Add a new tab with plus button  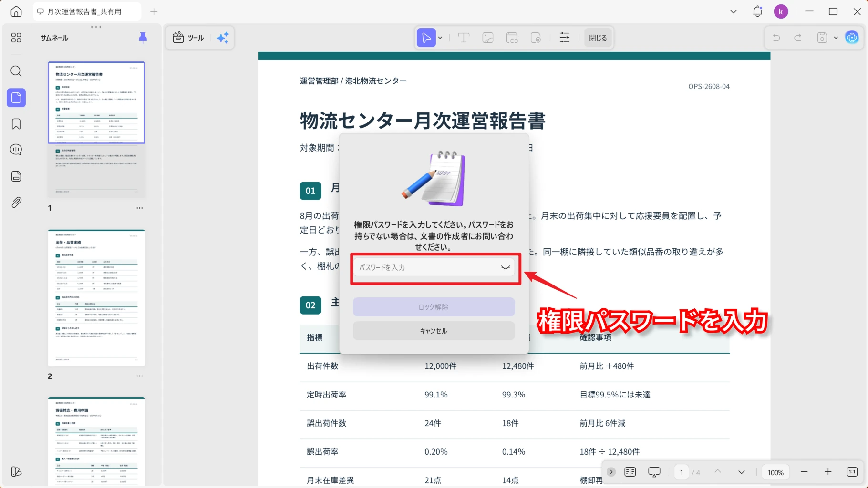154,11
